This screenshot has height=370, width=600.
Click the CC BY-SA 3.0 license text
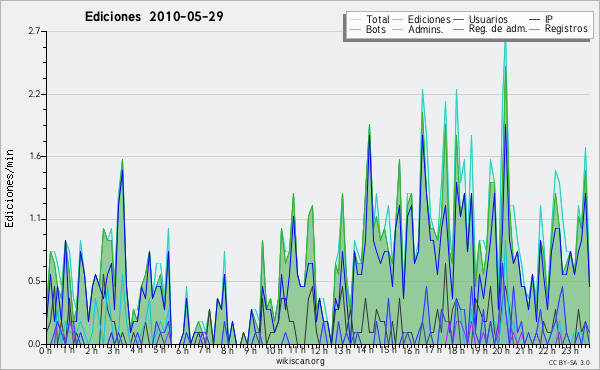click(x=569, y=362)
